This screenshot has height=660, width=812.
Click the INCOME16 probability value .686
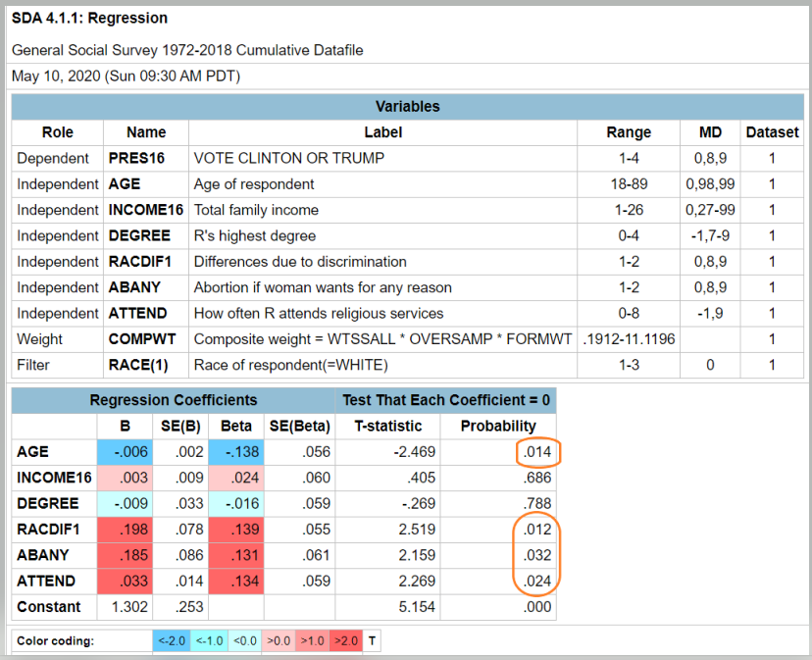(x=537, y=478)
